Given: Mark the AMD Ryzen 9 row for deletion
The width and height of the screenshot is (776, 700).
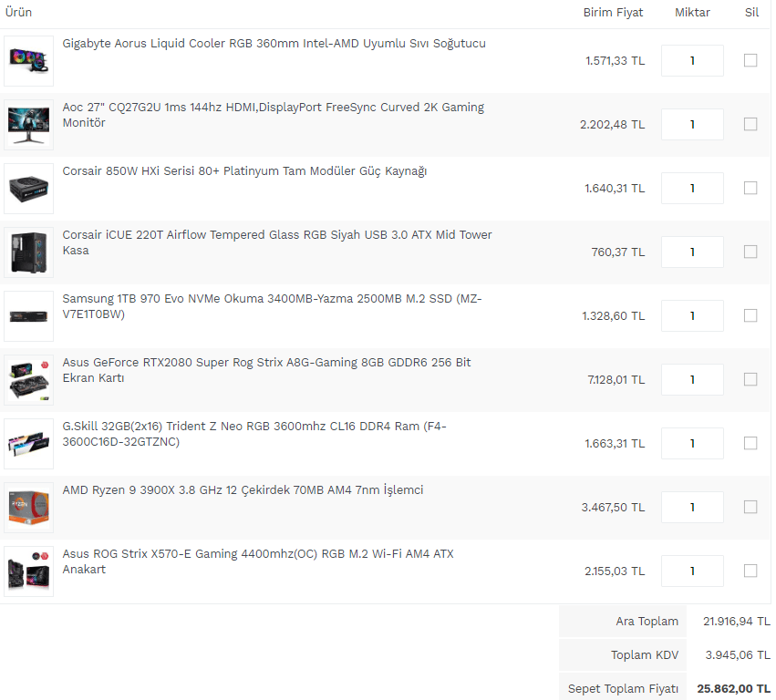Looking at the screenshot, I should 750,507.
